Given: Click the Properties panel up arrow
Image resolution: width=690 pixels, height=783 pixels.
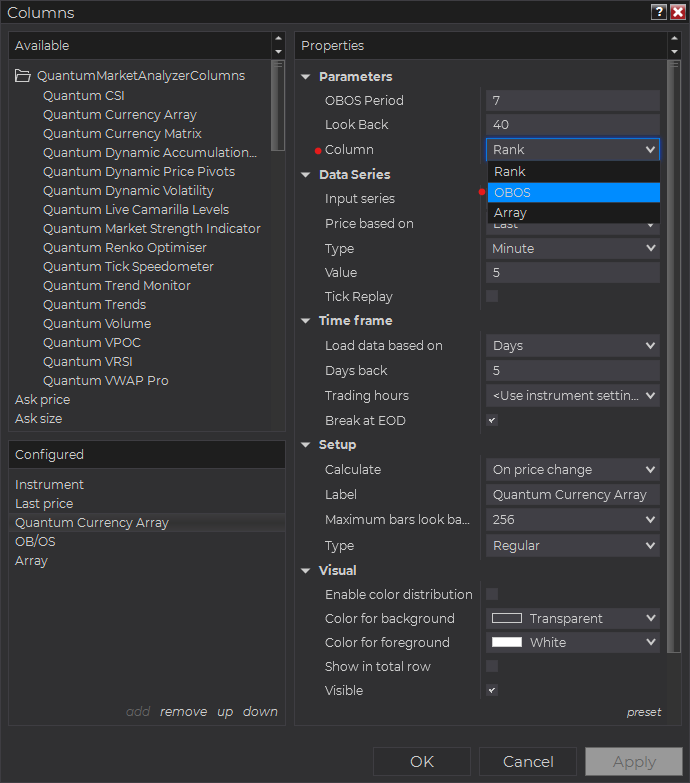Looking at the screenshot, I should click(674, 38).
